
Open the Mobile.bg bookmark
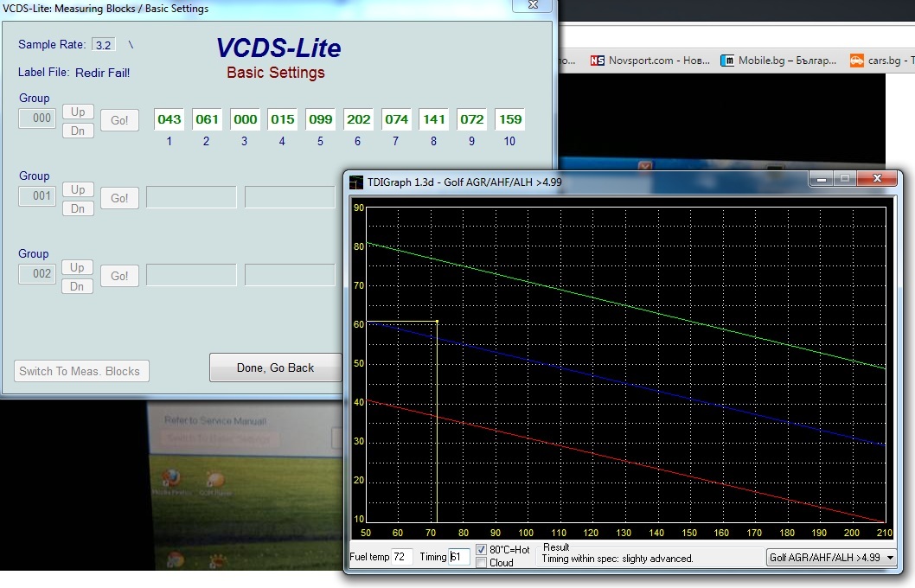click(778, 61)
